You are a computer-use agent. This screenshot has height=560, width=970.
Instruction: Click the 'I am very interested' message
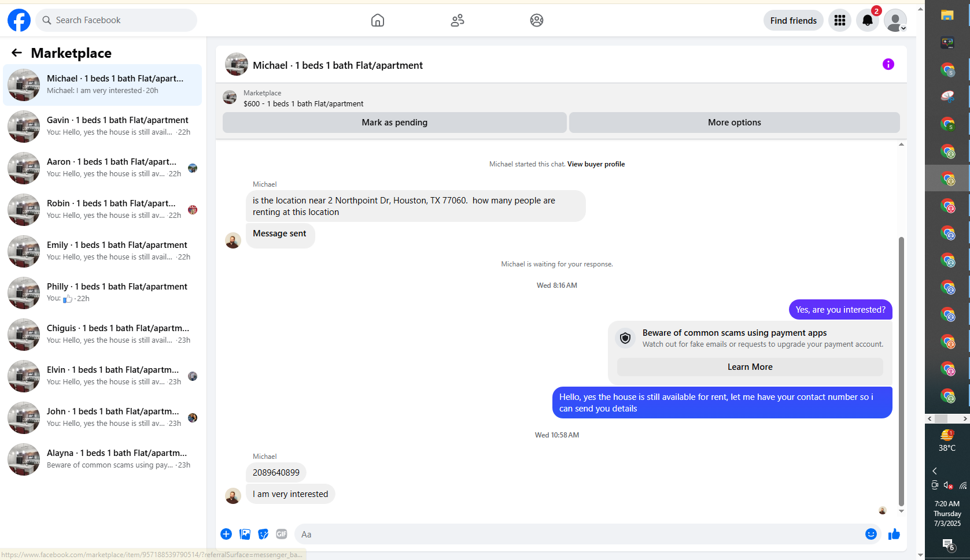(290, 494)
